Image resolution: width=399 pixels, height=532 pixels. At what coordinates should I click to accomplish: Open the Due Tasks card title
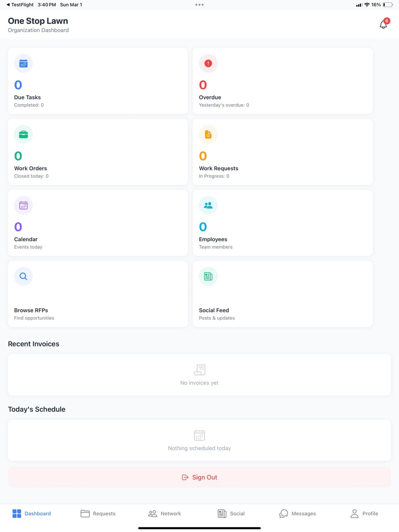coord(27,97)
